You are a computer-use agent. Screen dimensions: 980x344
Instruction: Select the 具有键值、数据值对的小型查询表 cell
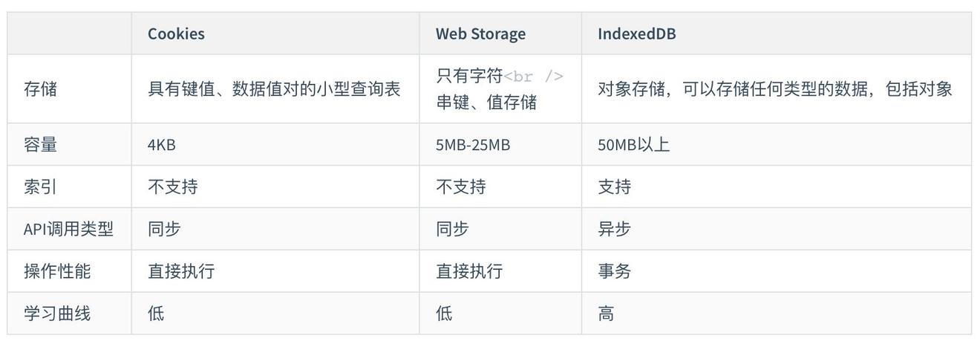[x=274, y=89]
